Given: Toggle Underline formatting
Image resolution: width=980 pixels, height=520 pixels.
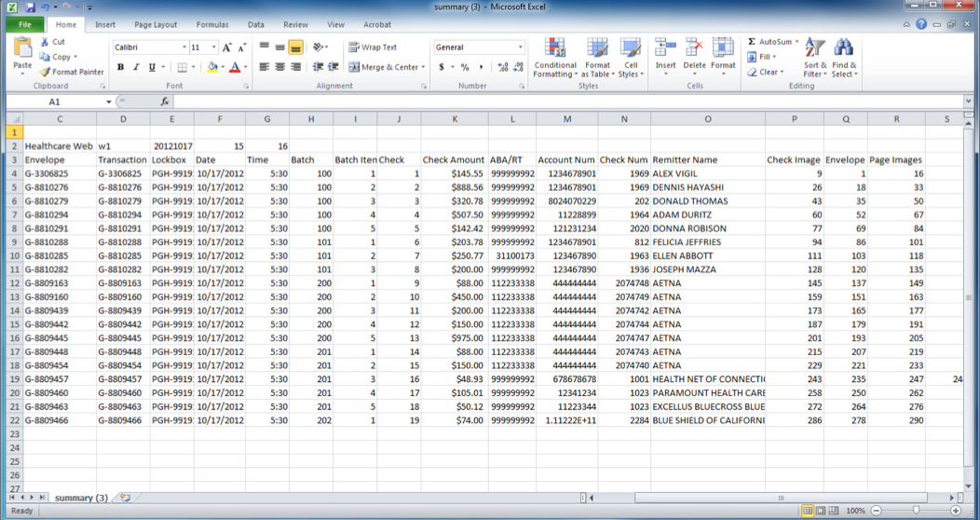Looking at the screenshot, I should [x=152, y=67].
